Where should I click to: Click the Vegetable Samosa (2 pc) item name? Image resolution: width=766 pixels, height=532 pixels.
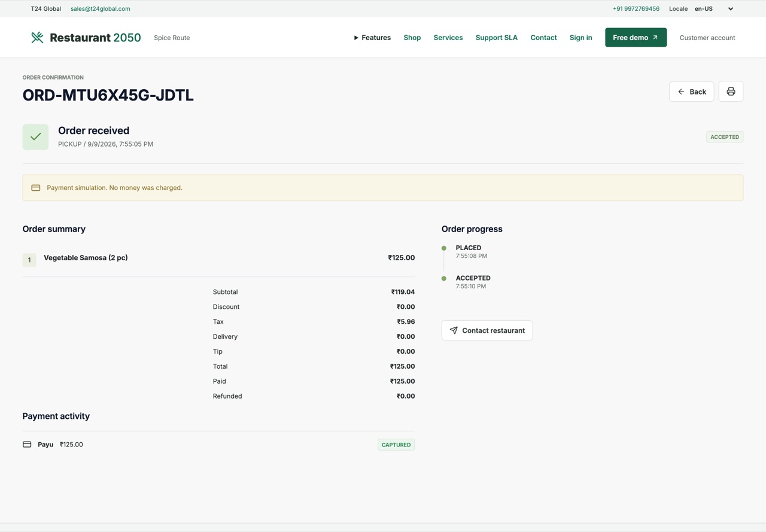click(x=86, y=258)
